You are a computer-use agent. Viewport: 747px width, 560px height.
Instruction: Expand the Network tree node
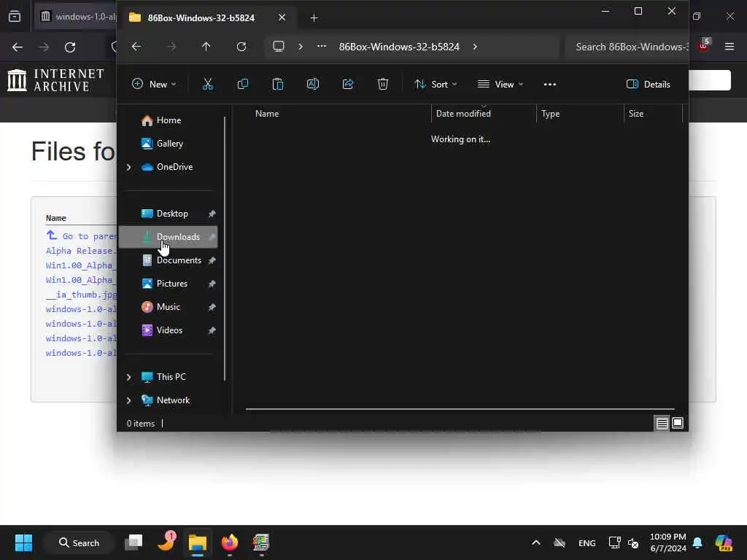pos(128,400)
